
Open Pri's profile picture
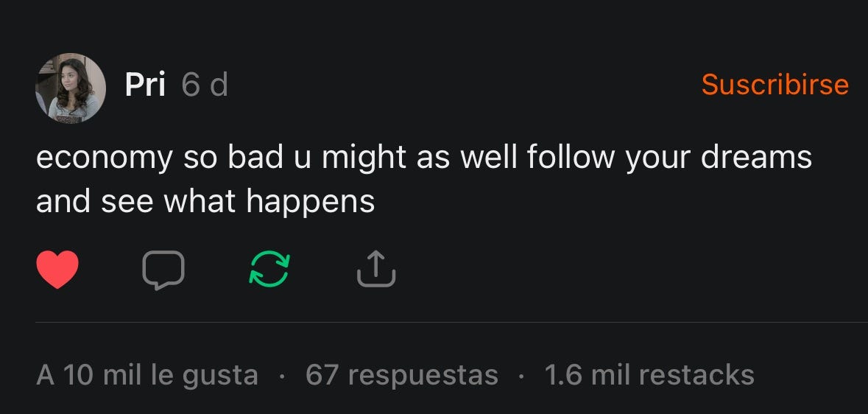point(70,88)
